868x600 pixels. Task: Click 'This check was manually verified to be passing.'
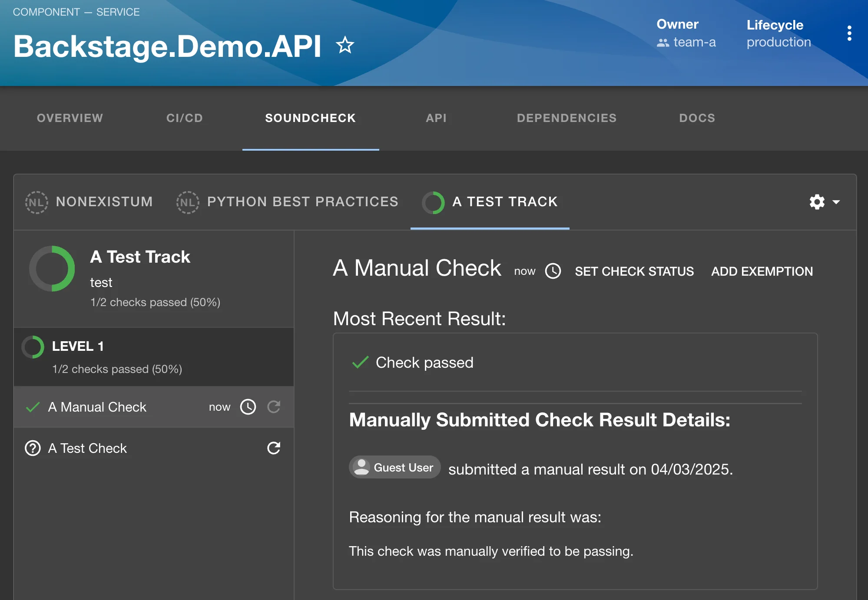pos(491,551)
